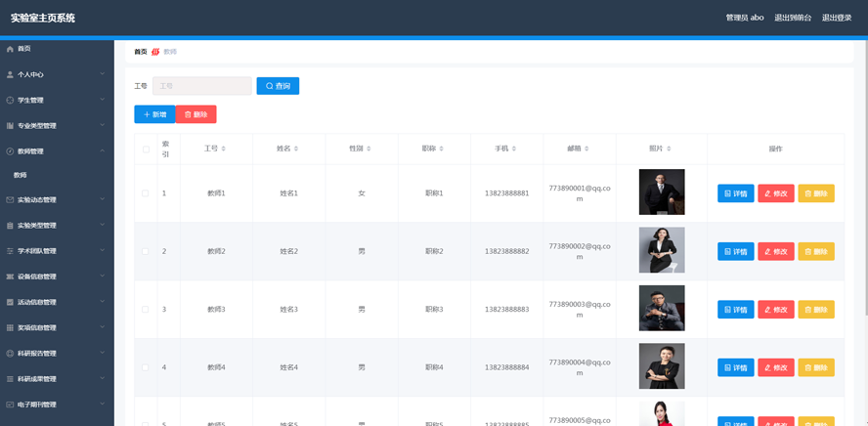This screenshot has height=426, width=868.
Task: Expand 个人中心 with its chevron
Action: point(103,73)
